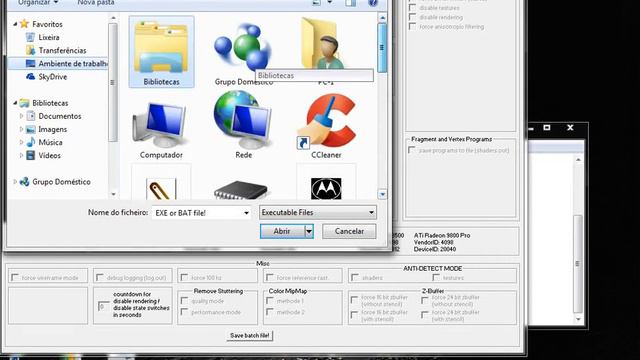This screenshot has height=360, width=640.
Task: Click the help question mark icon
Action: (x=373, y=3)
